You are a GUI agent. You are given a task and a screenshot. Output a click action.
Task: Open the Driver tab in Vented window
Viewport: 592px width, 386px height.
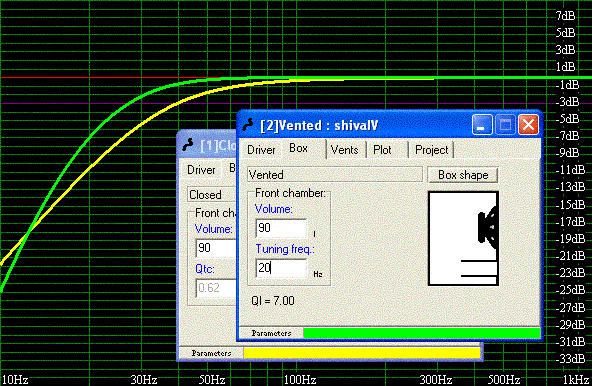[x=261, y=150]
